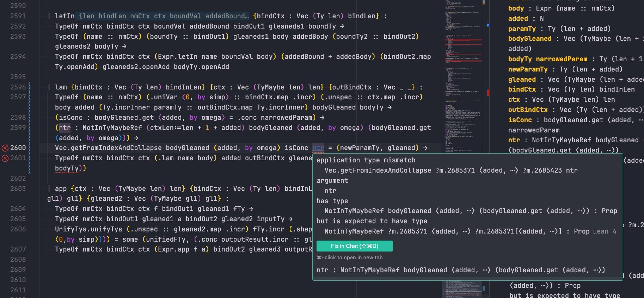Image resolution: width=644 pixels, height=298 pixels.
Task: Click the bodyGleaned hypothesis name in infoview
Action: click(x=529, y=39)
